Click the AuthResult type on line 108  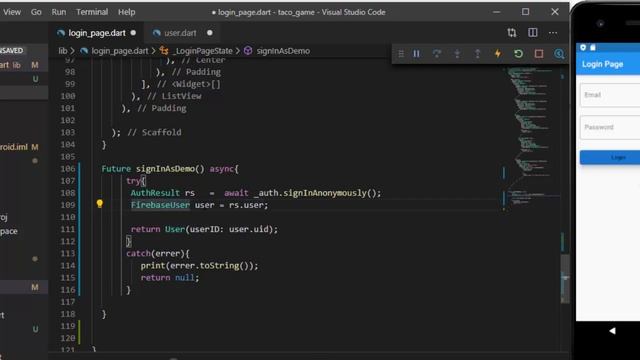click(x=155, y=193)
